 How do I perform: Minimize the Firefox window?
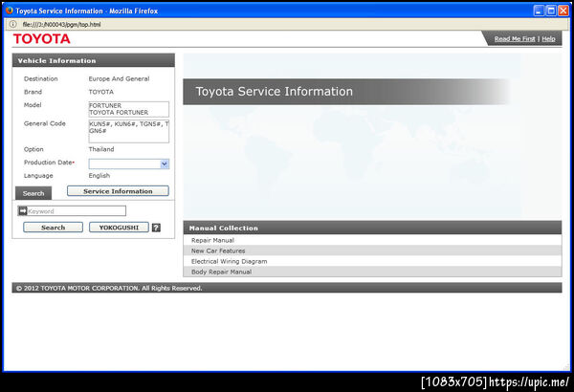(x=539, y=11)
